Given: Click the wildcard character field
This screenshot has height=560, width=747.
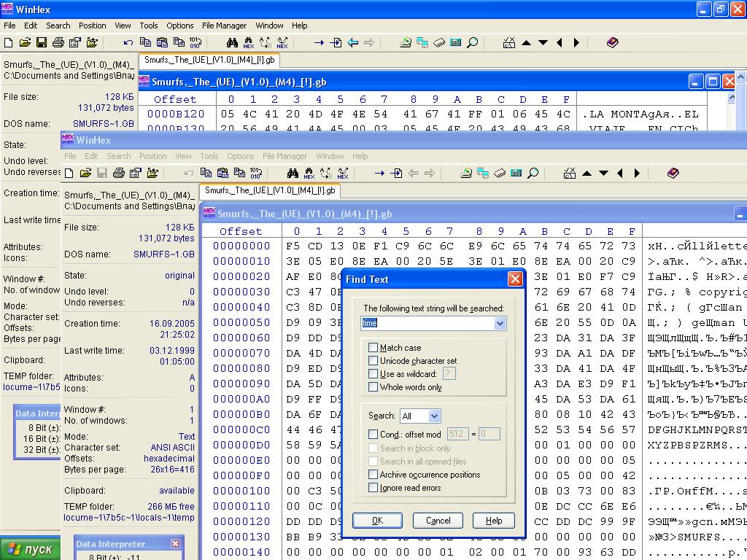Looking at the screenshot, I should [x=449, y=374].
